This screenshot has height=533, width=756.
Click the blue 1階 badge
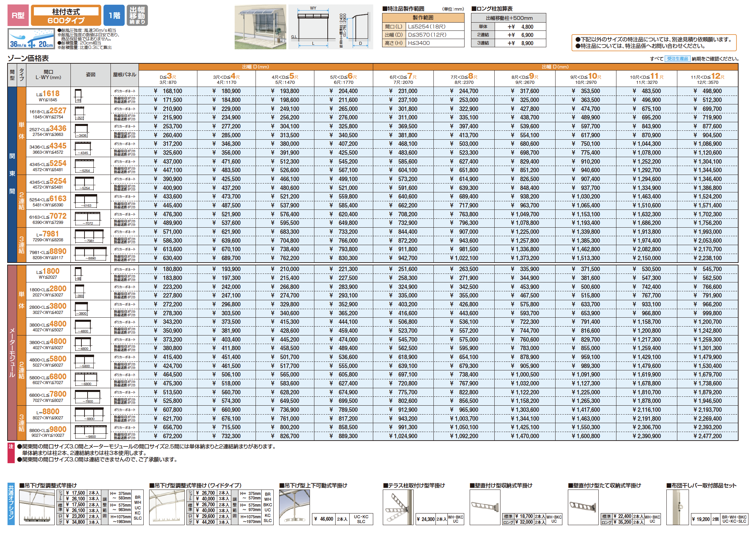click(x=114, y=15)
